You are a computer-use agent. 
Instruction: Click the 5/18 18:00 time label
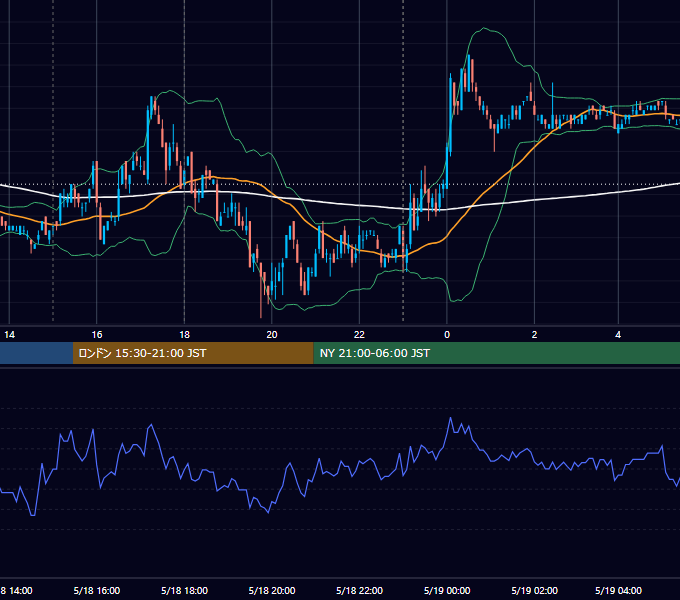click(184, 590)
